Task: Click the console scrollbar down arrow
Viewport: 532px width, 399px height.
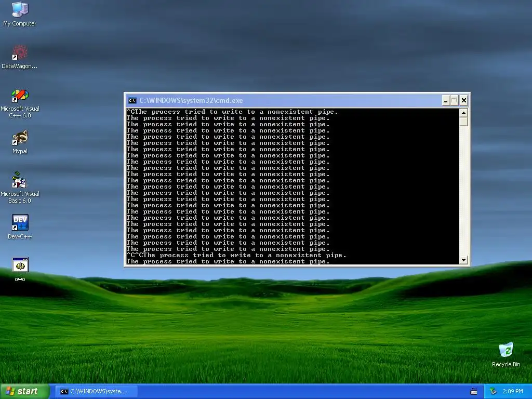Action: pos(463,260)
